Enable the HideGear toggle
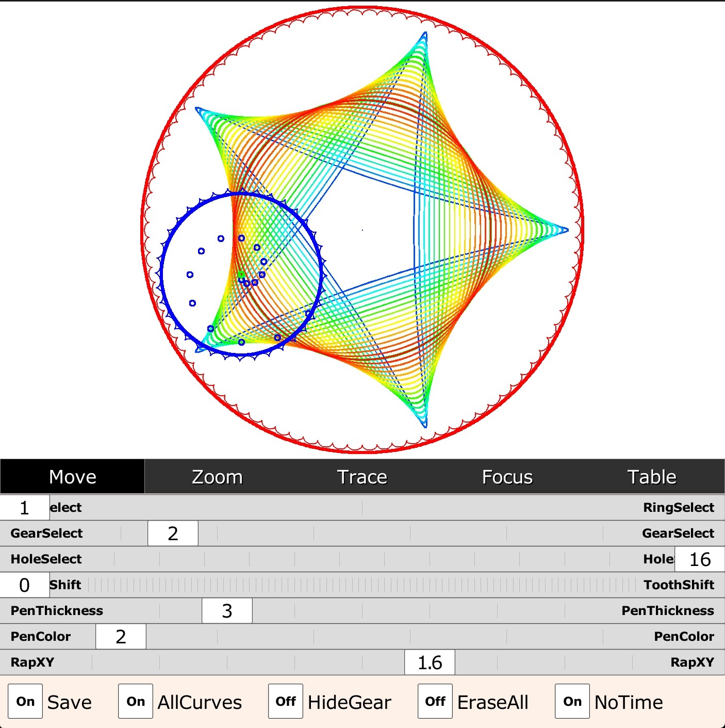This screenshot has width=725, height=728. 286,701
